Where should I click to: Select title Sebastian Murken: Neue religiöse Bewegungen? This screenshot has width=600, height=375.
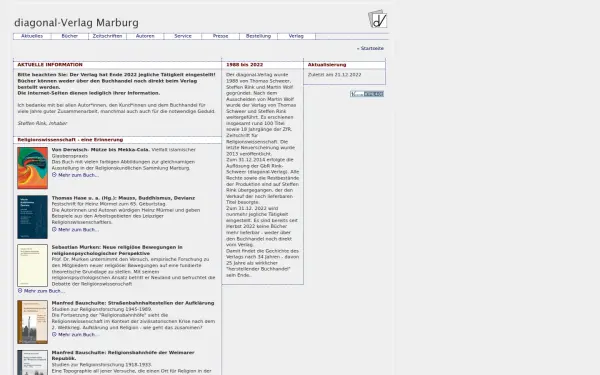tap(117, 250)
